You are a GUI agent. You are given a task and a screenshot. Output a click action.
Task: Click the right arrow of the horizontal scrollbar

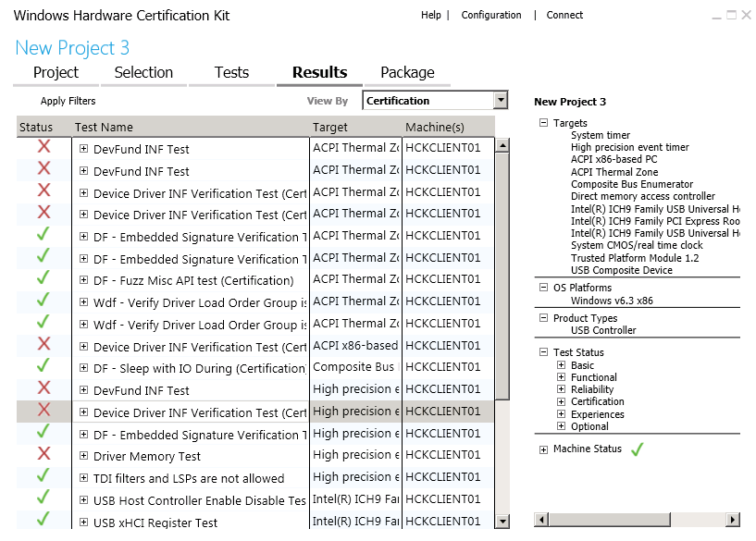point(732,520)
